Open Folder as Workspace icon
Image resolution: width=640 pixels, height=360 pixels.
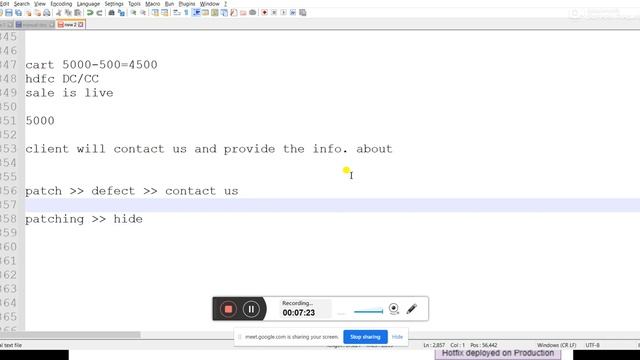243,13
